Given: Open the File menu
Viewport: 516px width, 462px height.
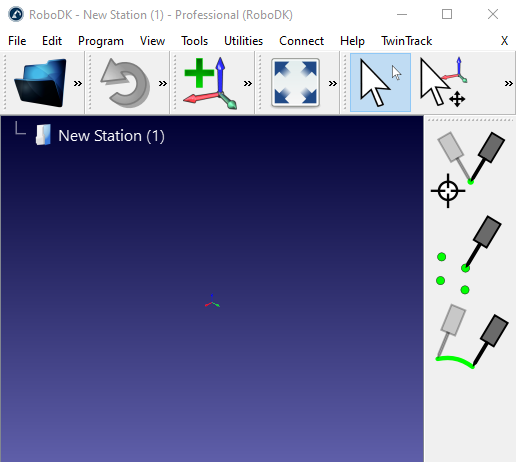Looking at the screenshot, I should [x=17, y=41].
